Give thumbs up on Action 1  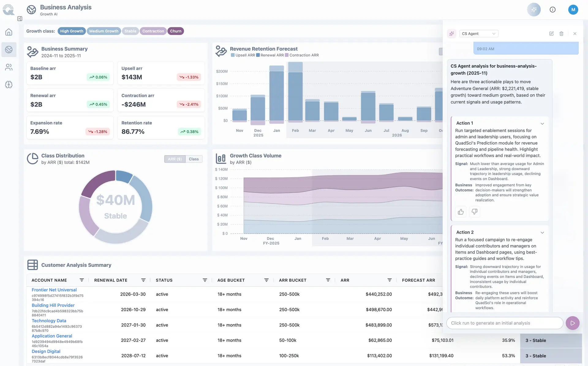click(461, 212)
